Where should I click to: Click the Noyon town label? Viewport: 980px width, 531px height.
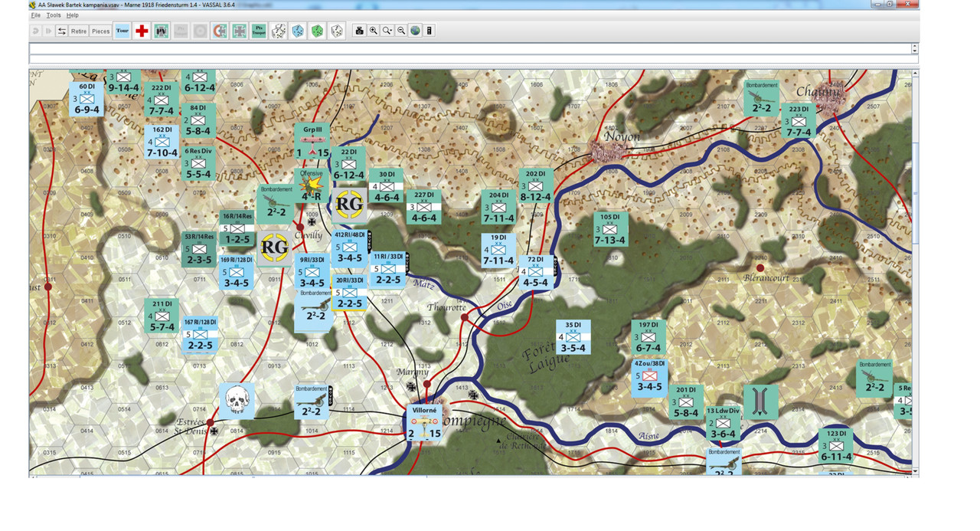621,137
